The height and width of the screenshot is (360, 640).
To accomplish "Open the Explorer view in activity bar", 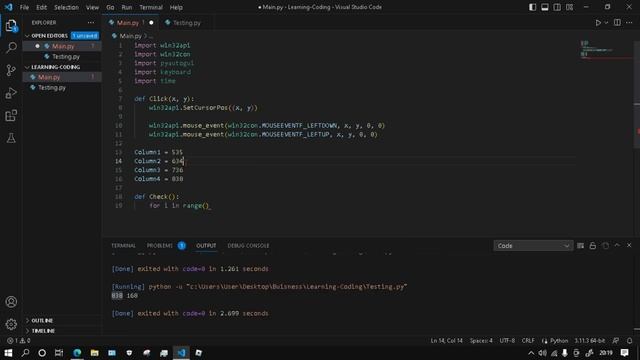I will (11, 25).
